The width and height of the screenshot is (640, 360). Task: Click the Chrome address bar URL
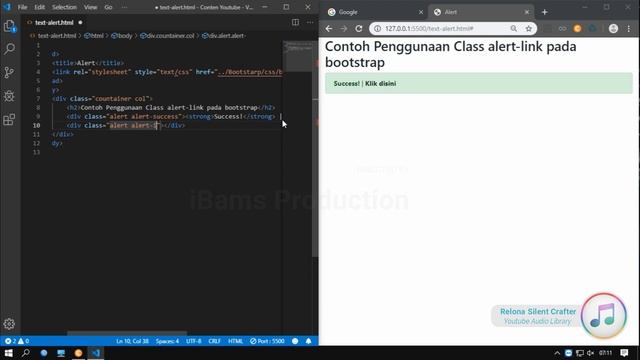(x=429, y=29)
